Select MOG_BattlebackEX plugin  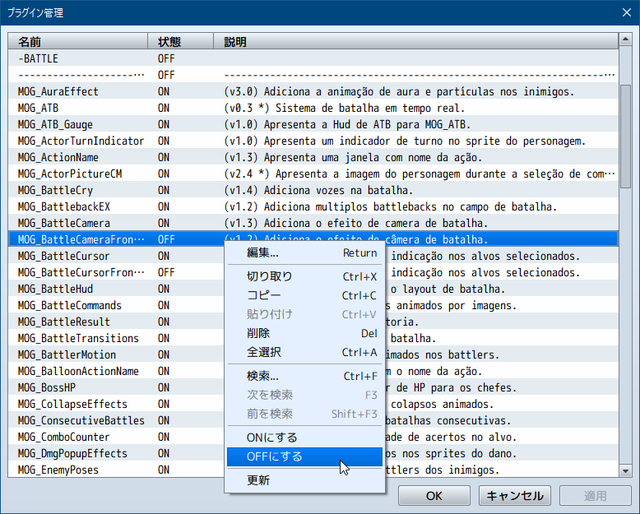tap(64, 207)
